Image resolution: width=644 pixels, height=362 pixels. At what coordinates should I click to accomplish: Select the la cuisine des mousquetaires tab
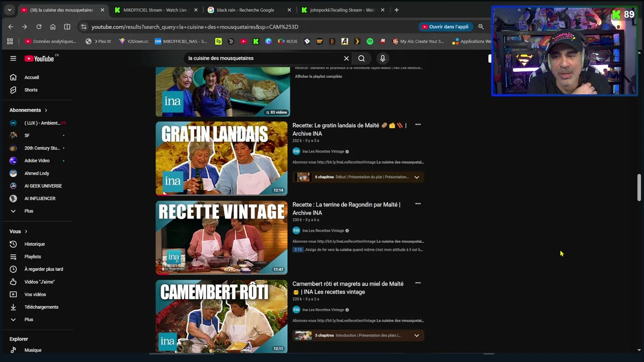pos(62,10)
